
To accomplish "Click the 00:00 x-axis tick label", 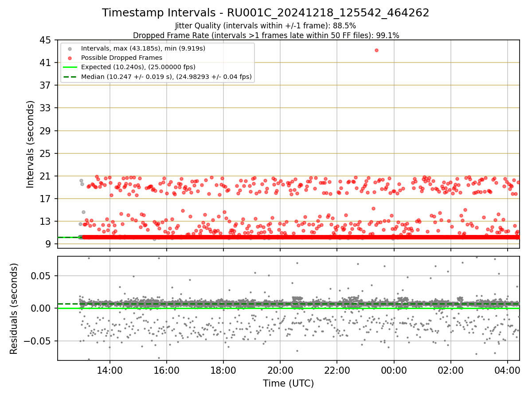I will (x=394, y=371).
